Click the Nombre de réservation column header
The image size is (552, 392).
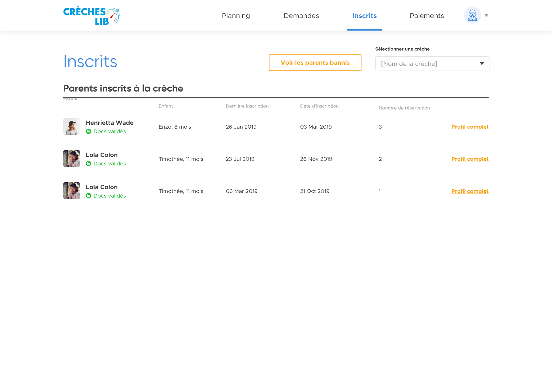click(404, 108)
